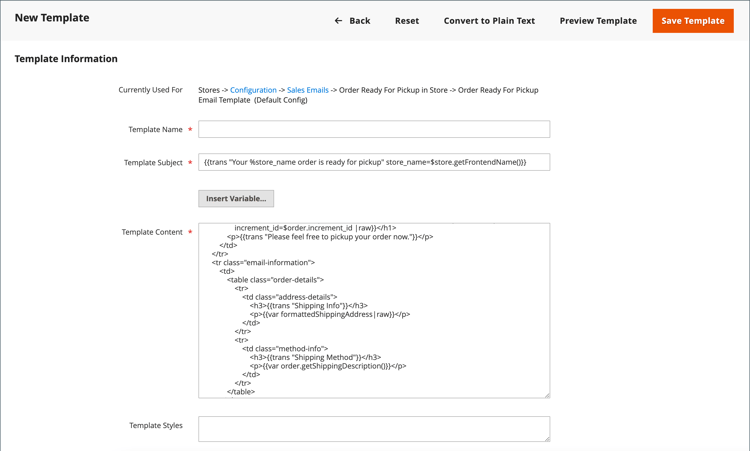Click the Template Content label
The width and height of the screenshot is (750, 451).
pyautogui.click(x=152, y=232)
